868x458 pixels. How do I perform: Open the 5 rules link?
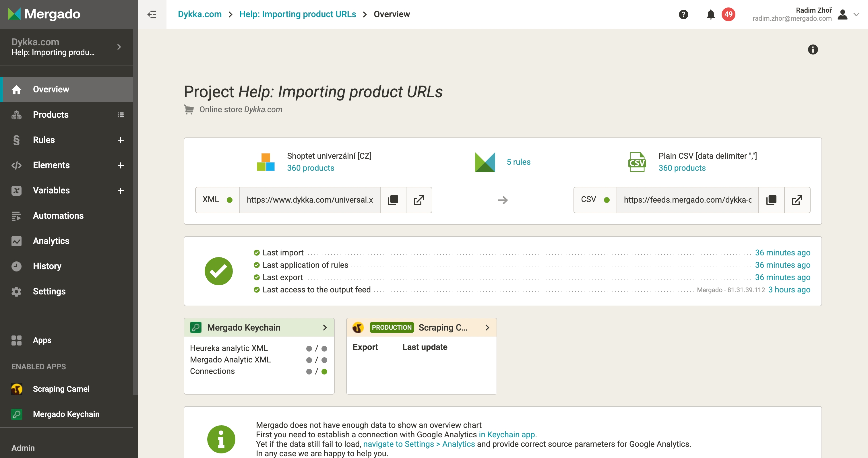(518, 162)
